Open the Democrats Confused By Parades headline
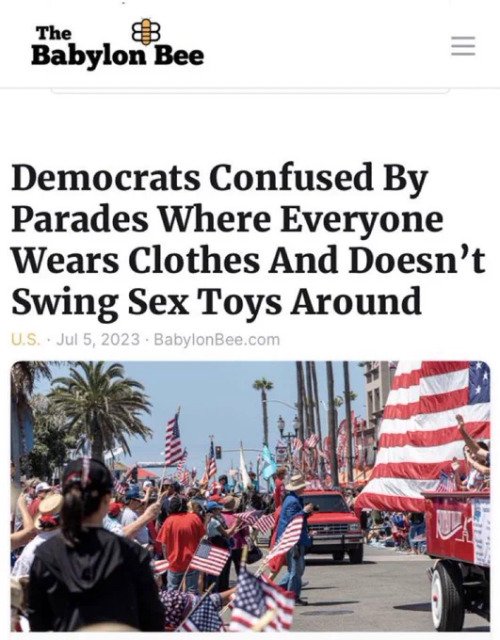This screenshot has height=640, width=500. [x=248, y=239]
